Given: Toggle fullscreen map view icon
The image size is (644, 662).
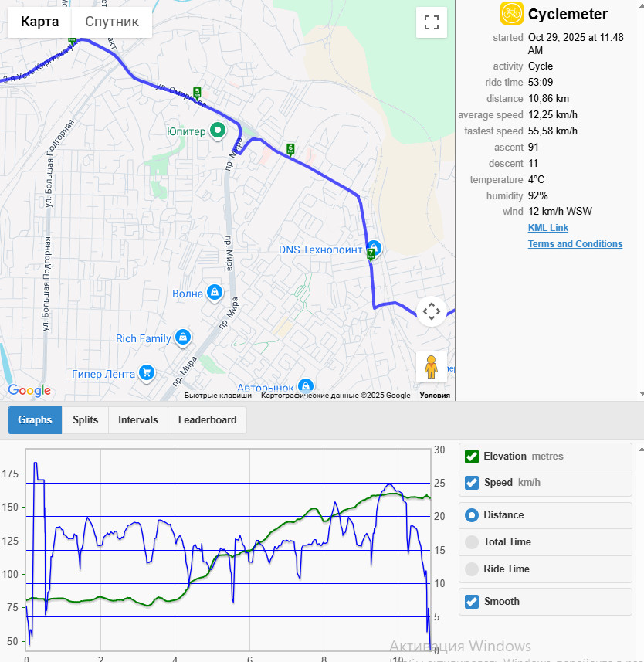Looking at the screenshot, I should tap(432, 22).
